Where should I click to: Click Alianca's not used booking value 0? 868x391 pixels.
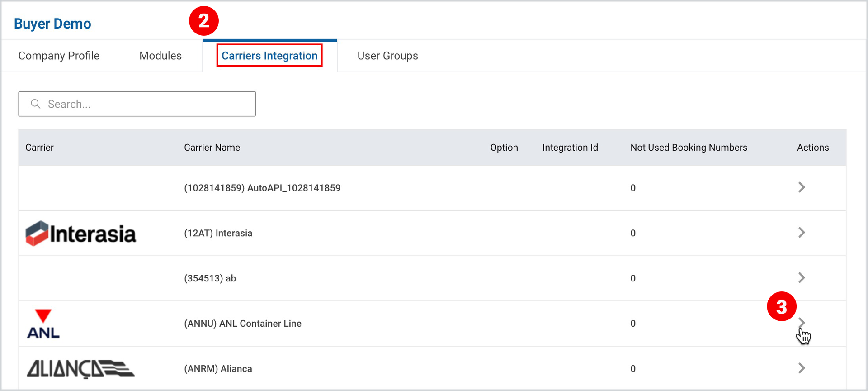(x=633, y=369)
